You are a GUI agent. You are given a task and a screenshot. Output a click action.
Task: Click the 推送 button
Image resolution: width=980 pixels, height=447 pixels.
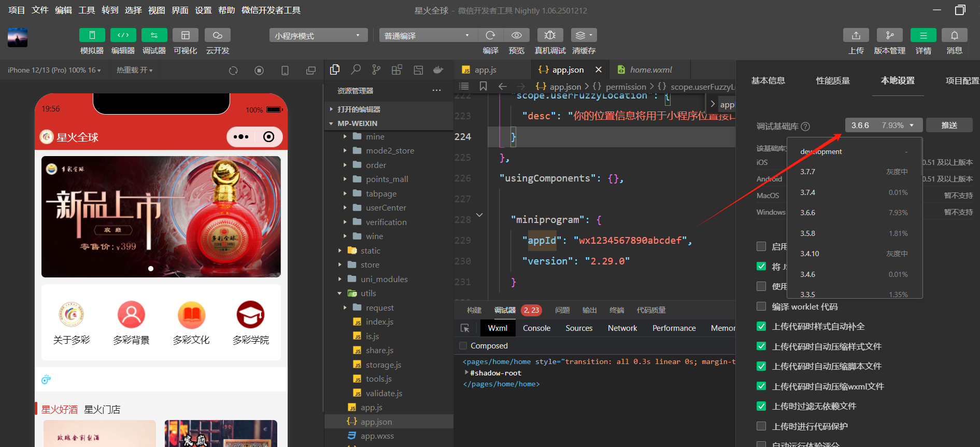point(949,125)
